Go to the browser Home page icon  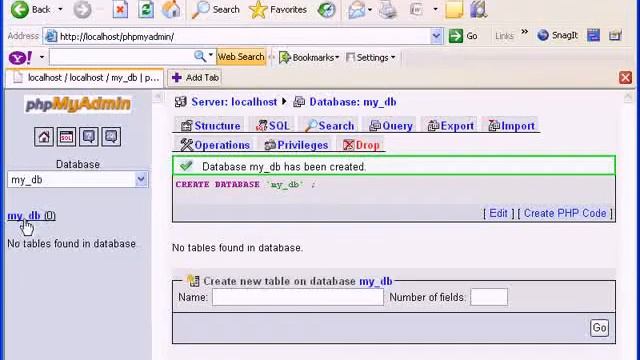171,9
